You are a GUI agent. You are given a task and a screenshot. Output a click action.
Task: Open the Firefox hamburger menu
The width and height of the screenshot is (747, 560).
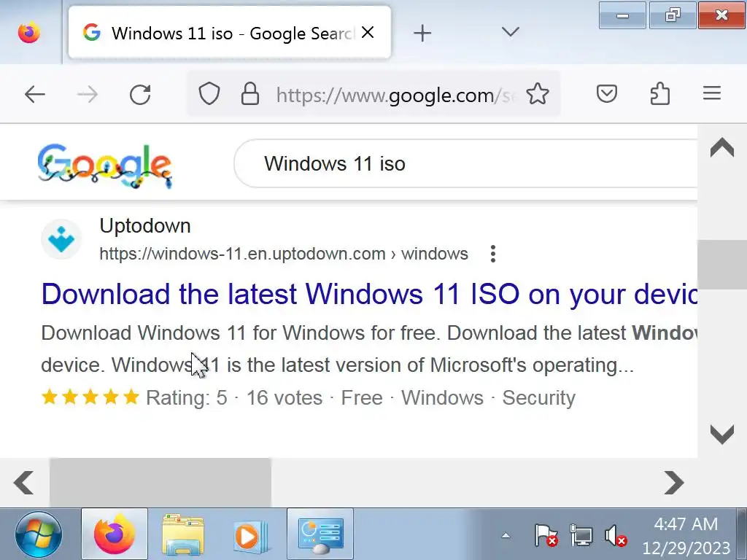pyautogui.click(x=712, y=93)
